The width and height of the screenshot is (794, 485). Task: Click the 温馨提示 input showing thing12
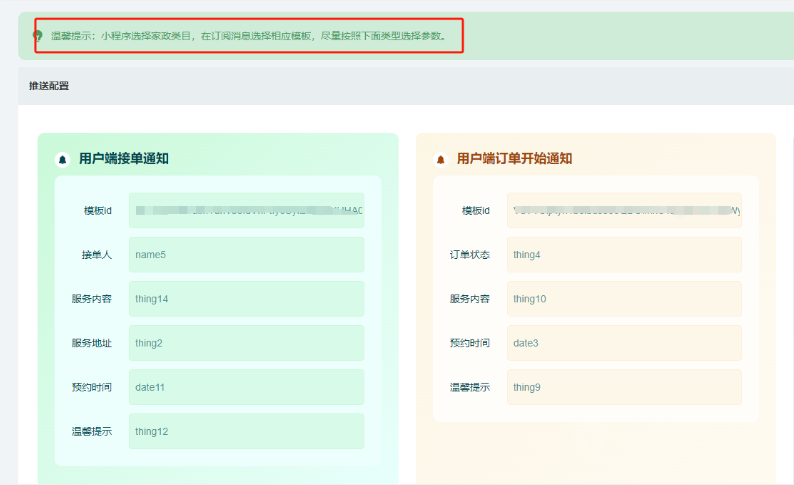[x=246, y=431]
